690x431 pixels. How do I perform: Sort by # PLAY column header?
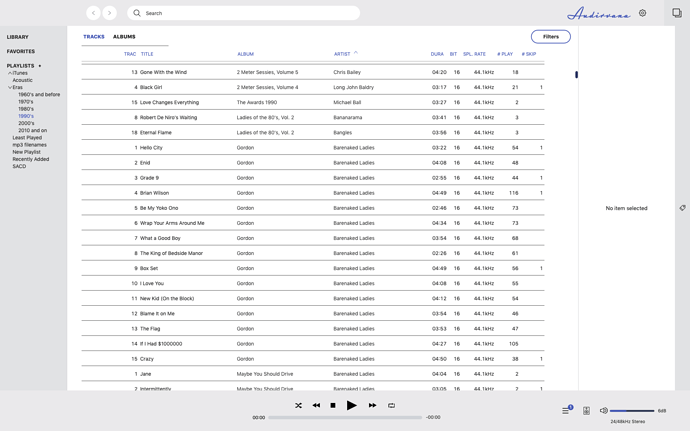(505, 54)
